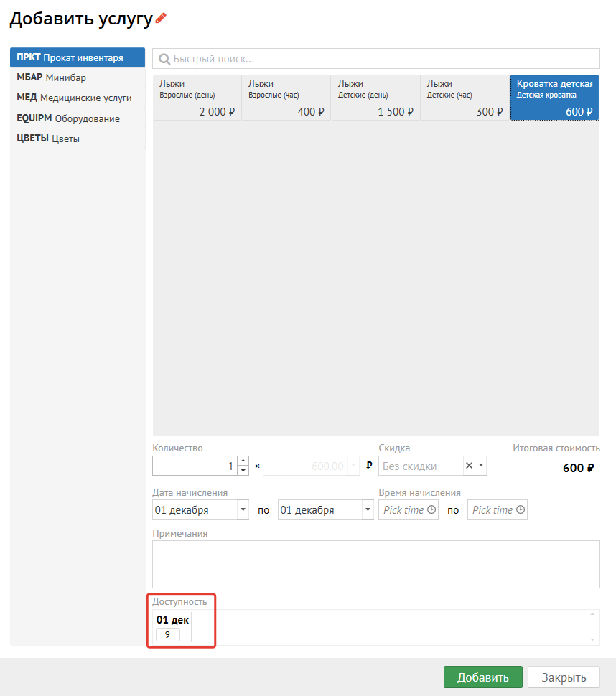
Task: Click availability scroll down arrow
Action: click(592, 639)
